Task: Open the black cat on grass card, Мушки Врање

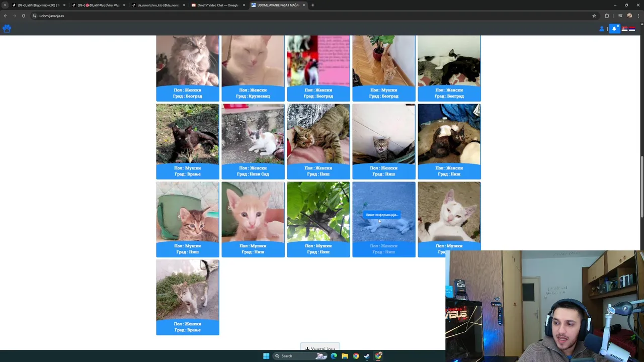Action: pos(188,141)
